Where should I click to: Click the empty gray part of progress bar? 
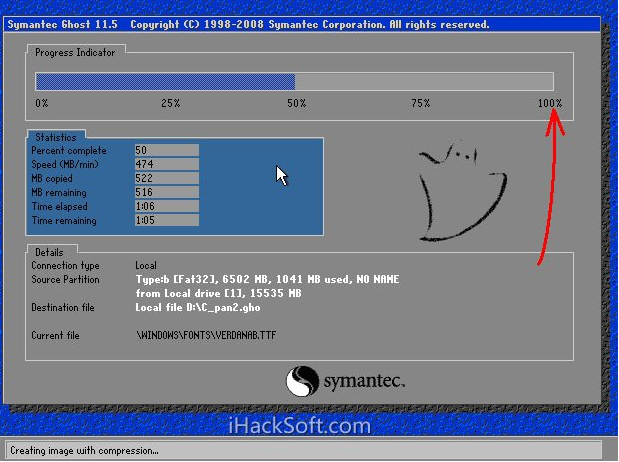point(424,82)
